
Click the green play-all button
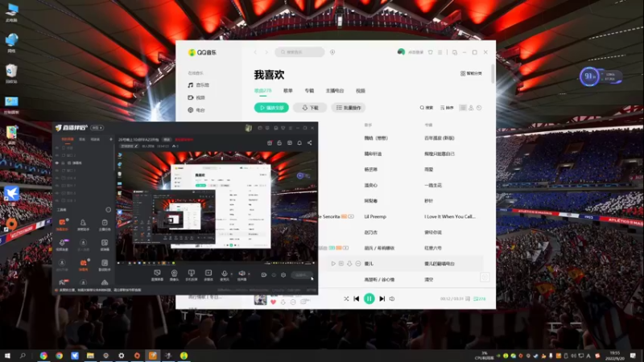[x=271, y=108]
